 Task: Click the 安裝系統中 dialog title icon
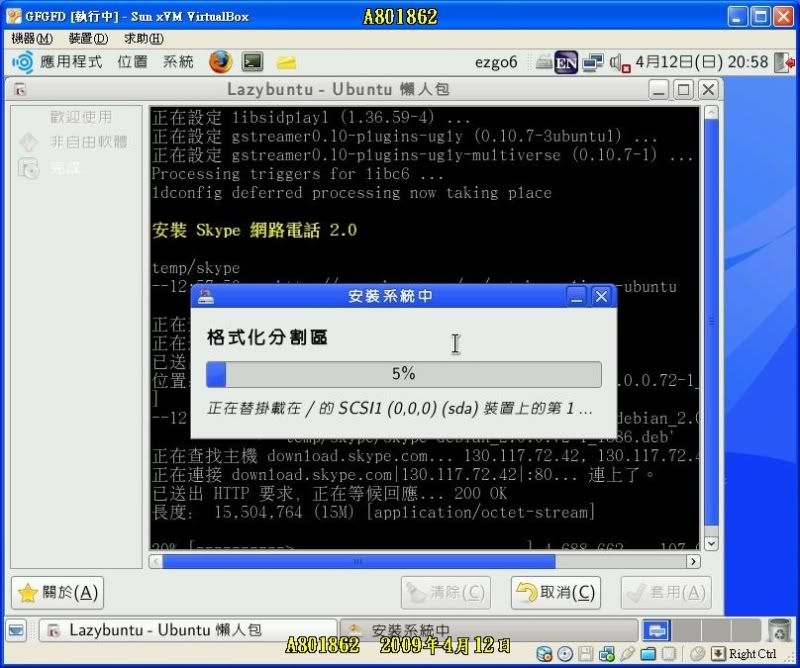tap(206, 296)
